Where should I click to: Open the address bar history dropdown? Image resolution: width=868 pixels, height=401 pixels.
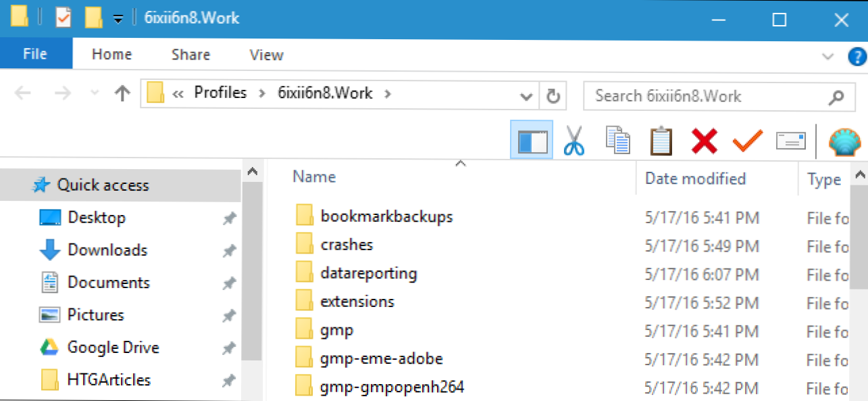[527, 96]
